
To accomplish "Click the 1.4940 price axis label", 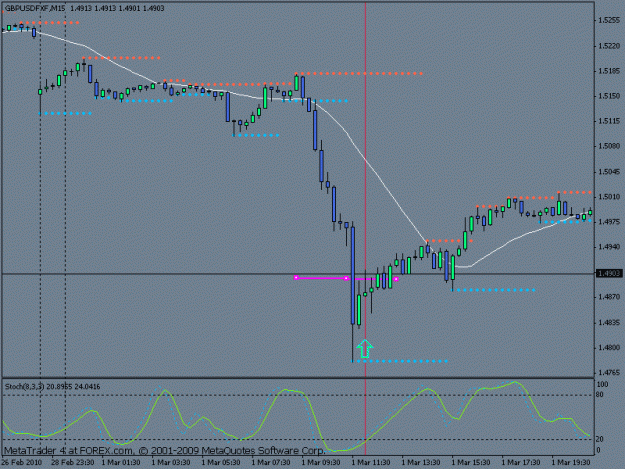I will click(x=609, y=247).
